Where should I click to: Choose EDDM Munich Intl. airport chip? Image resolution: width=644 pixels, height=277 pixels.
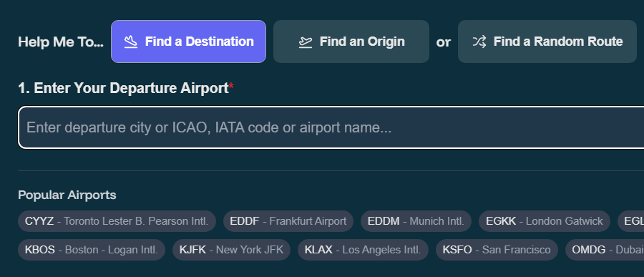(x=416, y=221)
